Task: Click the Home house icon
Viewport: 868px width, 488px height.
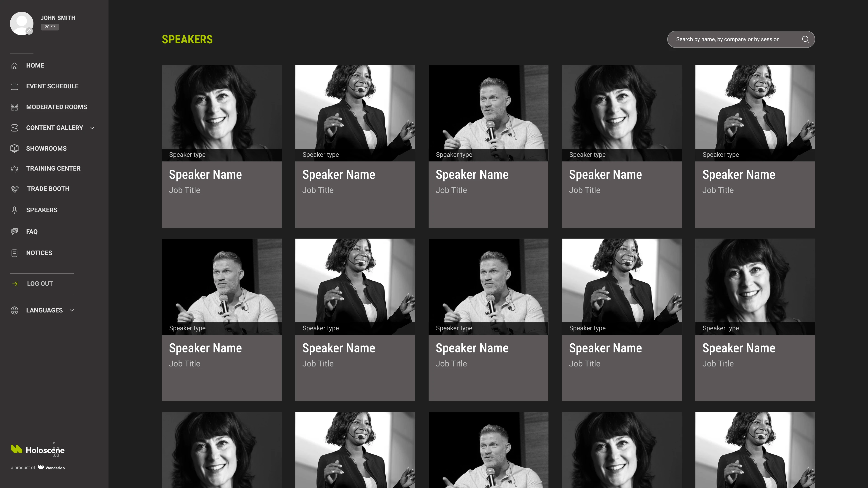Action: pyautogui.click(x=14, y=66)
